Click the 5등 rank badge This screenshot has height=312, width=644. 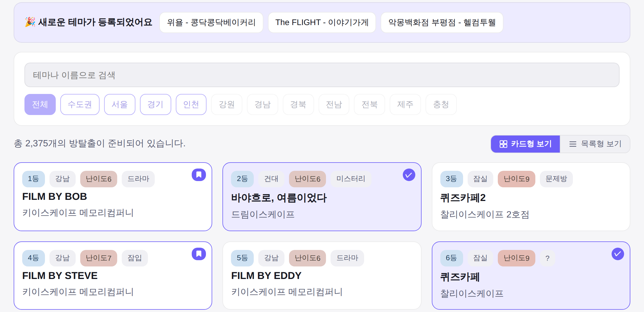(x=242, y=258)
